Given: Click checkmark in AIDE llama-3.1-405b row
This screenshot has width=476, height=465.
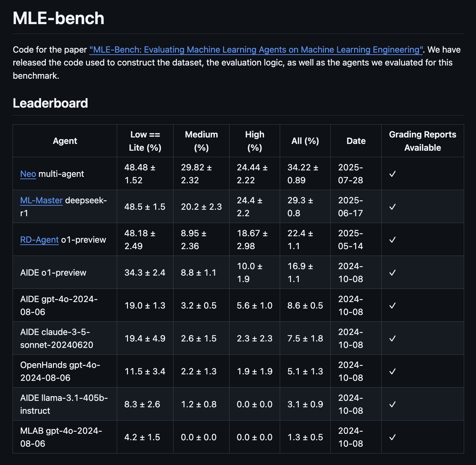Looking at the screenshot, I should click(x=392, y=404).
